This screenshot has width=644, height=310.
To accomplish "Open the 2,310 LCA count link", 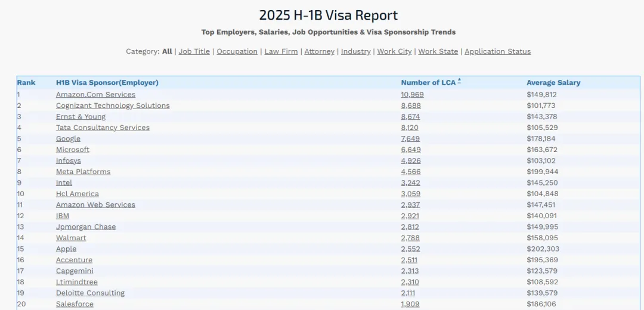I will (410, 282).
